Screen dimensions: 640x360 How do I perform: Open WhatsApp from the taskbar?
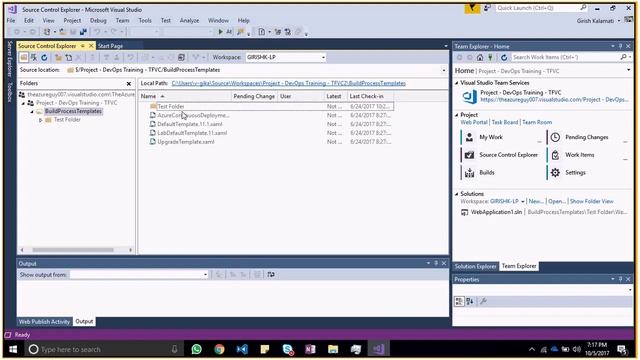(x=197, y=349)
